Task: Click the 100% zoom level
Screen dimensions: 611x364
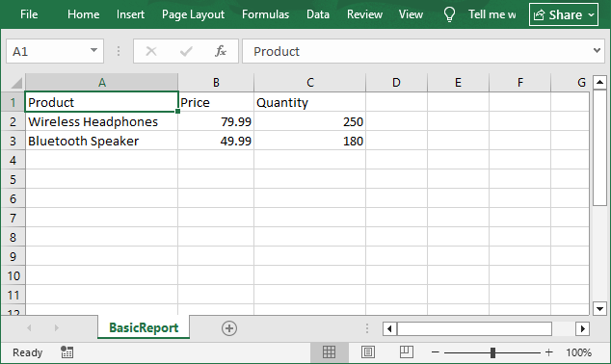Action: pos(578,352)
